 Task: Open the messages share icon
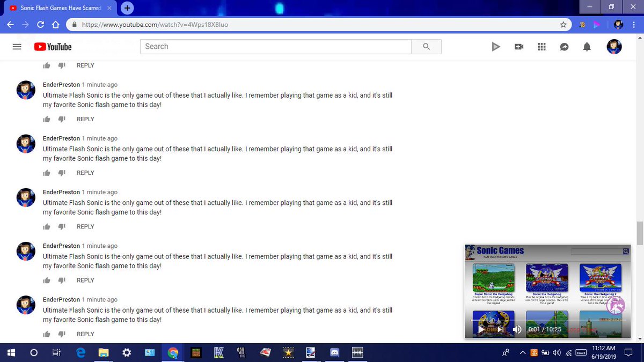click(564, 47)
